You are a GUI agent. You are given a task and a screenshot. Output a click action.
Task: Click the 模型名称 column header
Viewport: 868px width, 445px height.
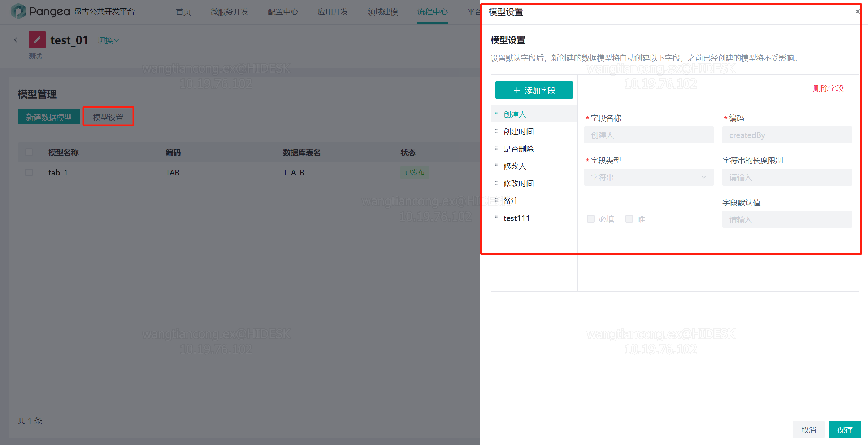click(x=64, y=153)
